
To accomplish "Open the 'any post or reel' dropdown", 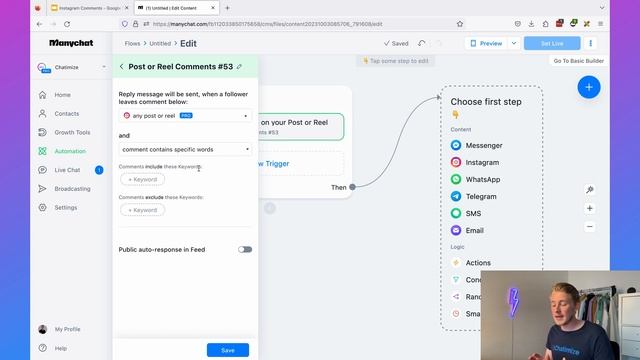I will 185,116.
